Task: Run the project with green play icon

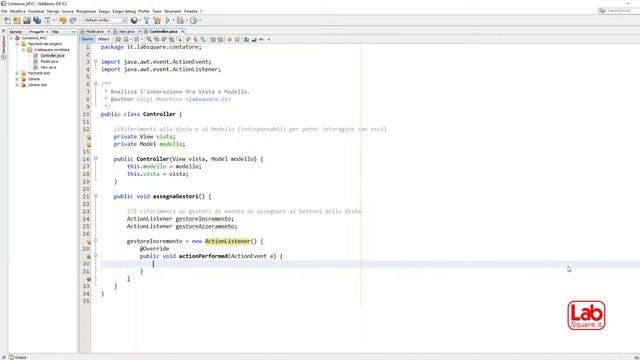Action: (x=168, y=20)
